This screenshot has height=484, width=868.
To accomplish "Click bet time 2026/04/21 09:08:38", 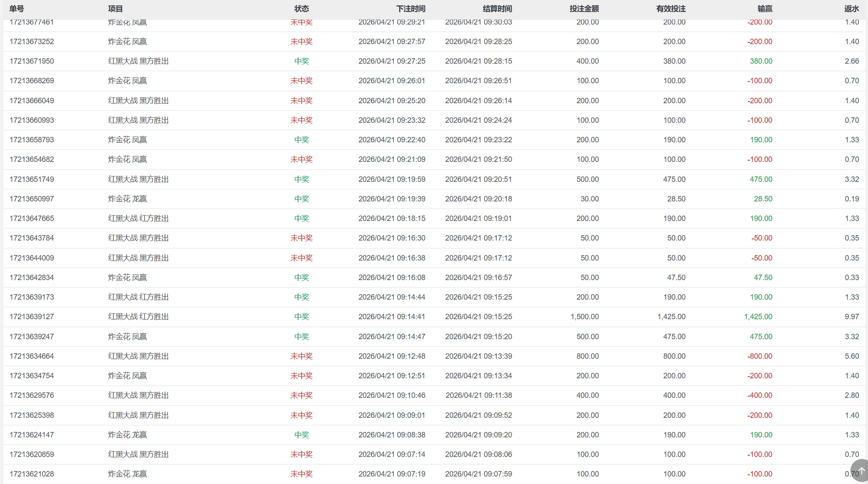I will 392,435.
